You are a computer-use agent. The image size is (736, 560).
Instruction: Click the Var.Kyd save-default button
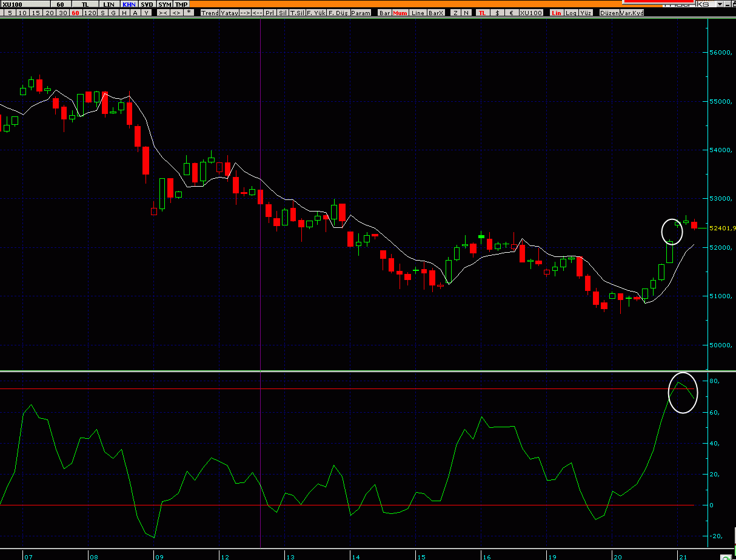click(x=632, y=13)
